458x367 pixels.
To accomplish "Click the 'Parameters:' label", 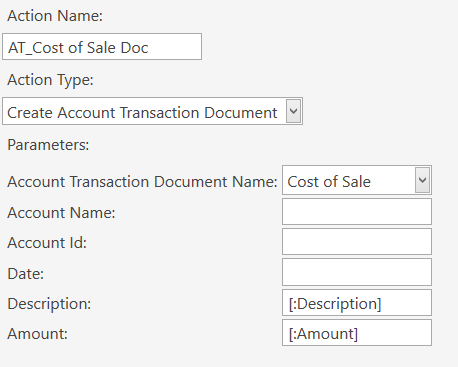I will tap(48, 145).
